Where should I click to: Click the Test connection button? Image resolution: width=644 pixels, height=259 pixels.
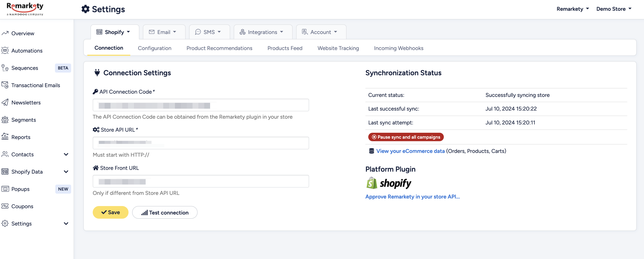point(165,212)
